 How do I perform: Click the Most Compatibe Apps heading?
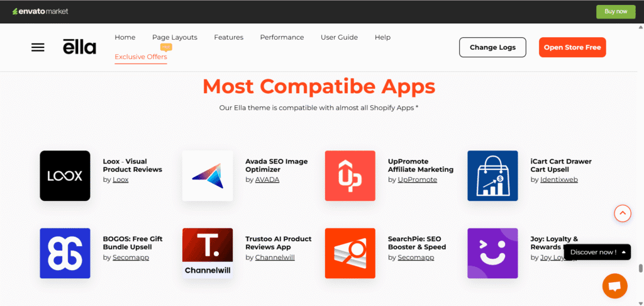click(319, 86)
